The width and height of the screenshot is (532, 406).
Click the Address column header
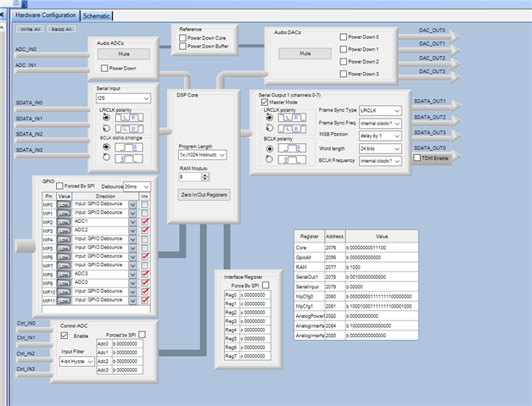click(x=335, y=236)
